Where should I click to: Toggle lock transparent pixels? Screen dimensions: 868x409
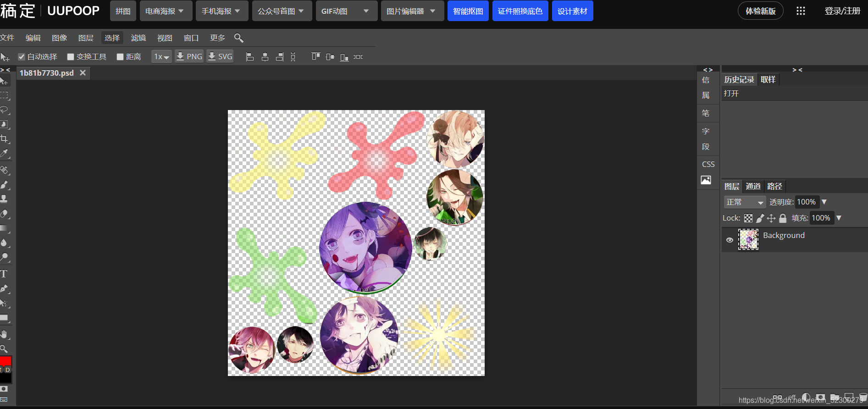tap(748, 218)
